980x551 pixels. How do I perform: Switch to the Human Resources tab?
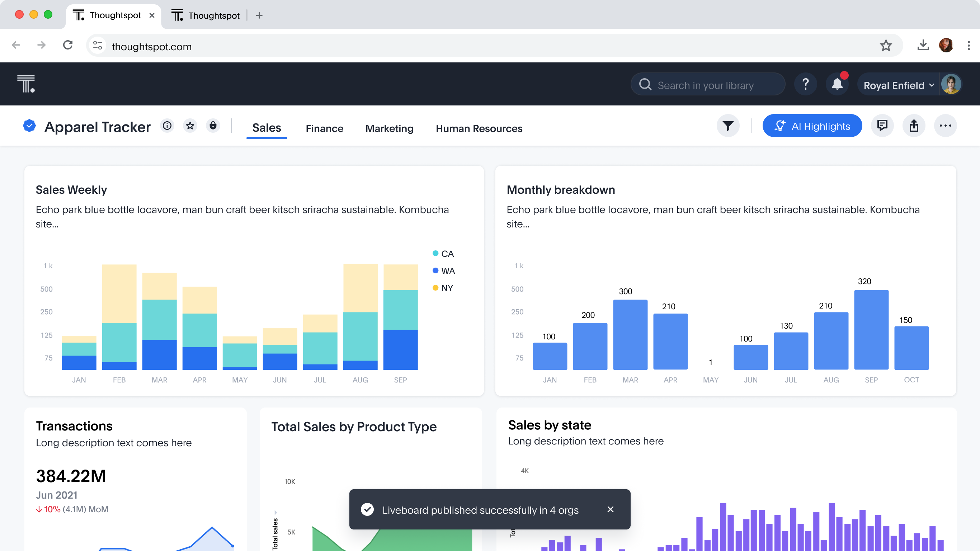(x=479, y=129)
